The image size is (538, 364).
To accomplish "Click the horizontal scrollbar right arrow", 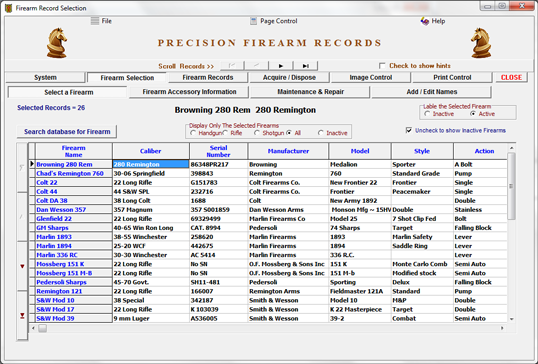I will (x=502, y=328).
